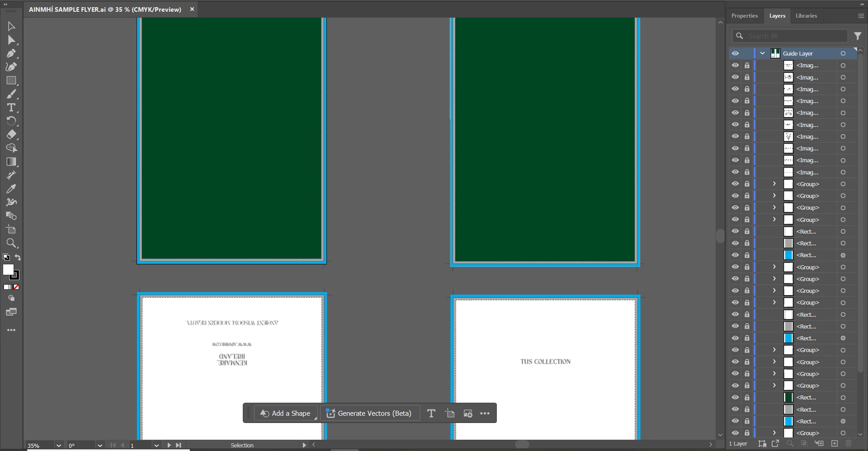Go to last artboard arrow
Viewport: 868px width, 451px height.
(179, 446)
